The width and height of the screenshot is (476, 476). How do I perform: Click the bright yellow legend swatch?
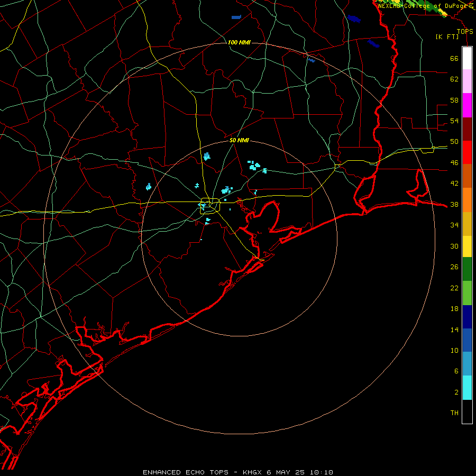pos(467,246)
